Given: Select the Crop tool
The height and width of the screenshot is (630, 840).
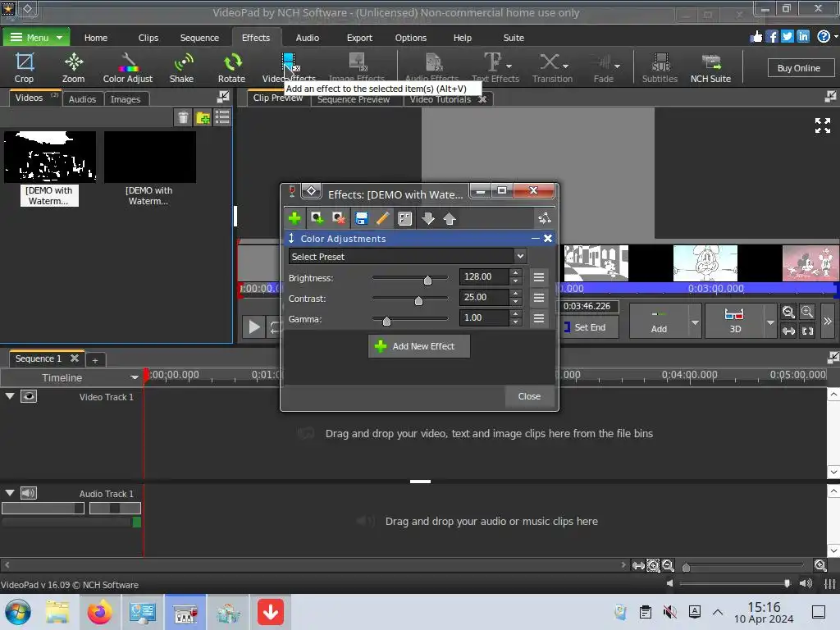Looking at the screenshot, I should [x=24, y=68].
